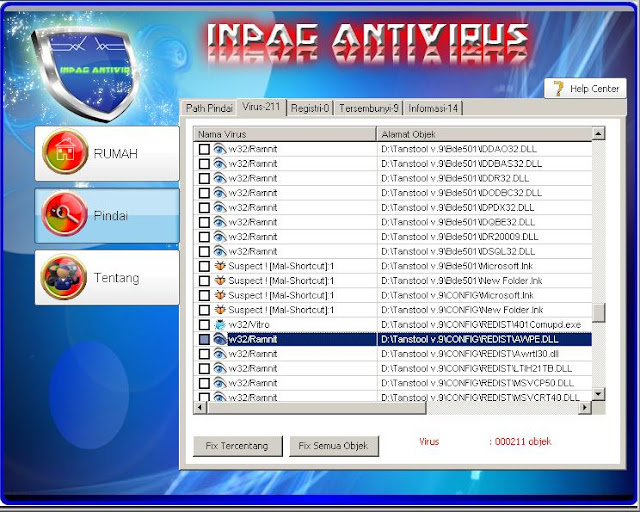Open the Informasi-14 tab

(433, 108)
